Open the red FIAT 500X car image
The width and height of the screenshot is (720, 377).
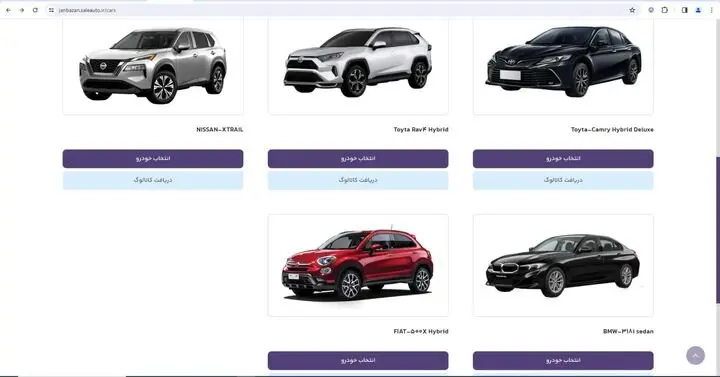click(x=358, y=265)
